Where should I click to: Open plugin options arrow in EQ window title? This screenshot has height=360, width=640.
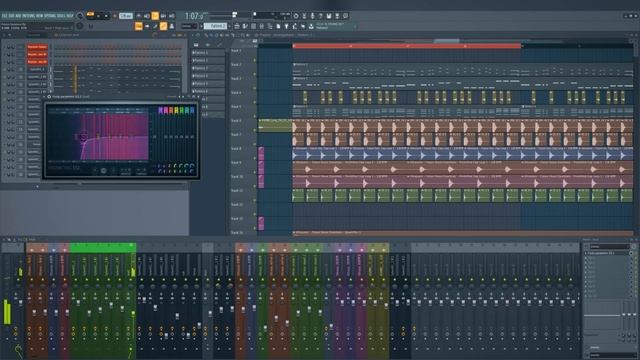click(45, 97)
